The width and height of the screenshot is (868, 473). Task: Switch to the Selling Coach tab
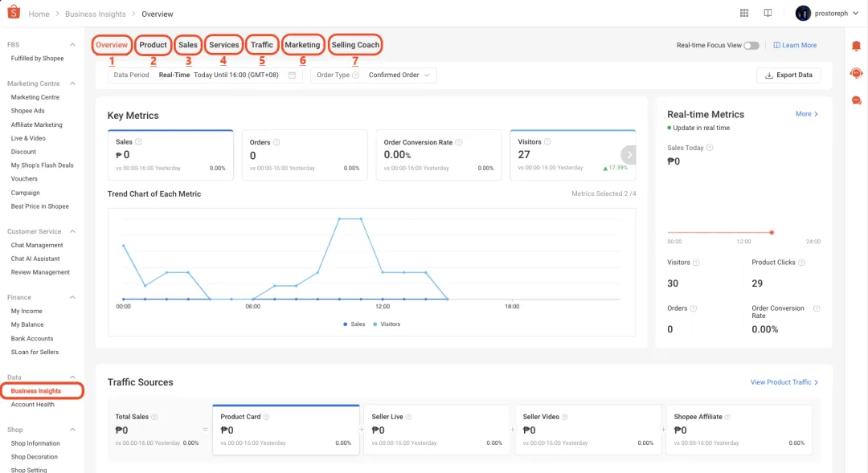pyautogui.click(x=355, y=45)
